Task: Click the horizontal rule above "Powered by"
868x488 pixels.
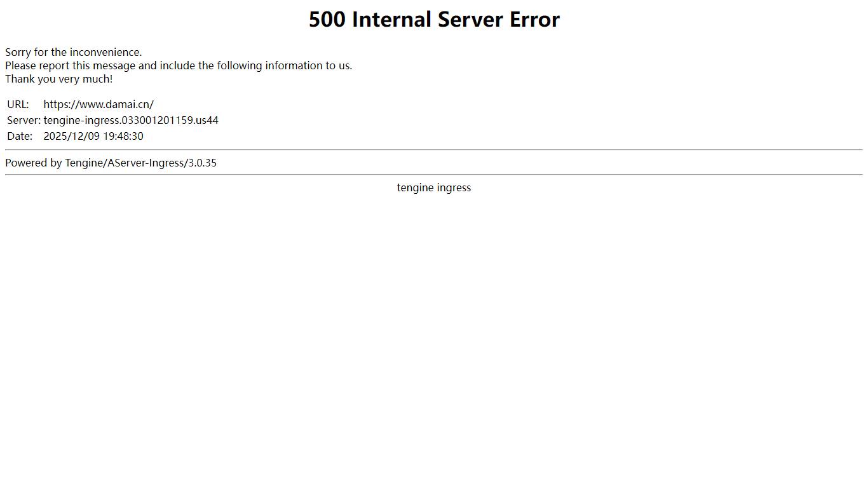Action: [x=434, y=150]
